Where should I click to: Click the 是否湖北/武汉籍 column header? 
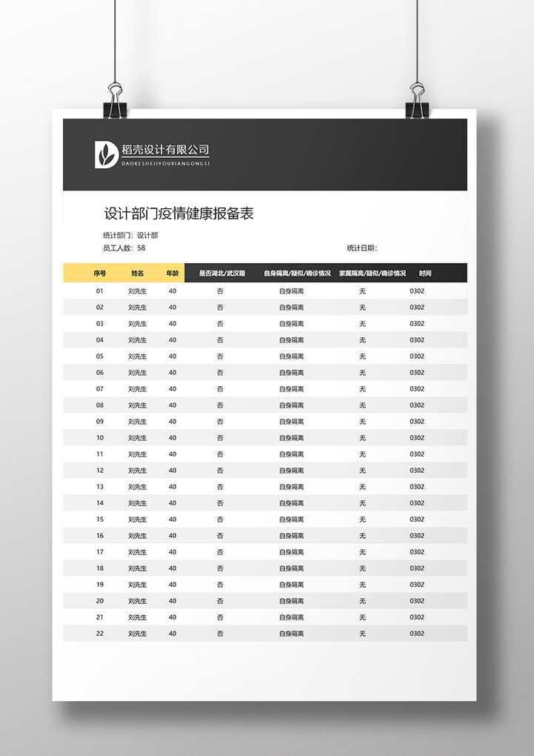[222, 273]
